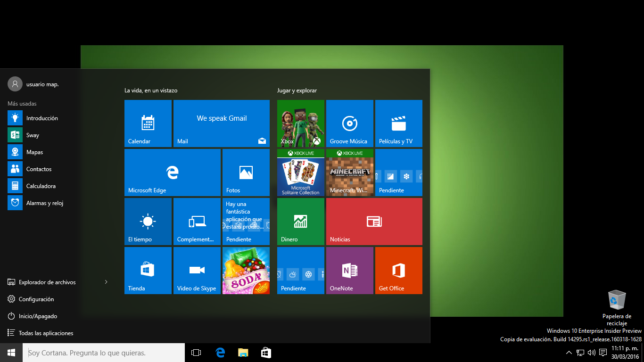Open the Noticias news tile
This screenshot has width=644, height=362.
point(374,222)
